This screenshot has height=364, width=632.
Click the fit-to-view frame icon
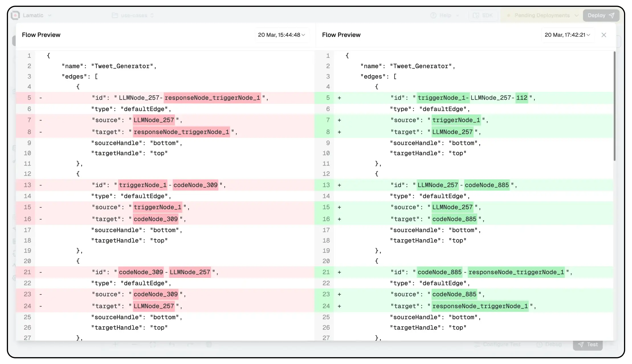(153, 344)
